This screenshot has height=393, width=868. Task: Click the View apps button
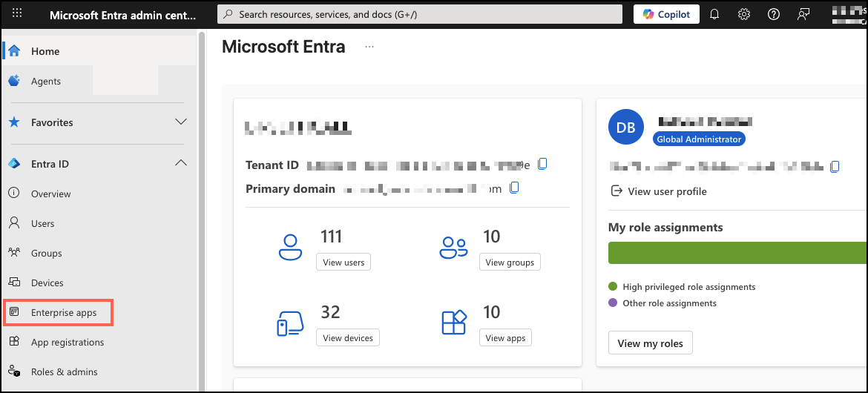click(505, 337)
